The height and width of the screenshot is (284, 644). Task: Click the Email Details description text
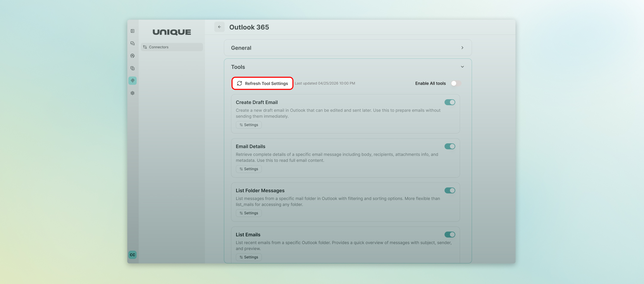(337, 157)
